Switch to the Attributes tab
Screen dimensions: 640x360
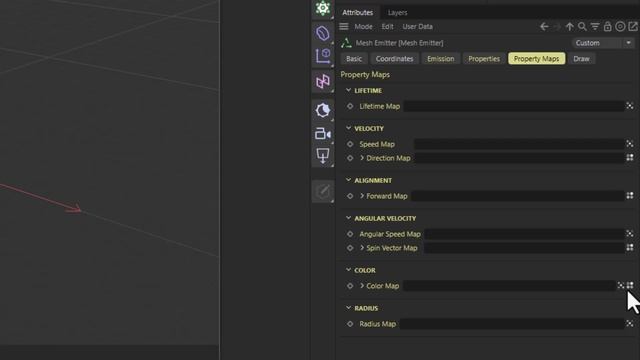(x=358, y=13)
